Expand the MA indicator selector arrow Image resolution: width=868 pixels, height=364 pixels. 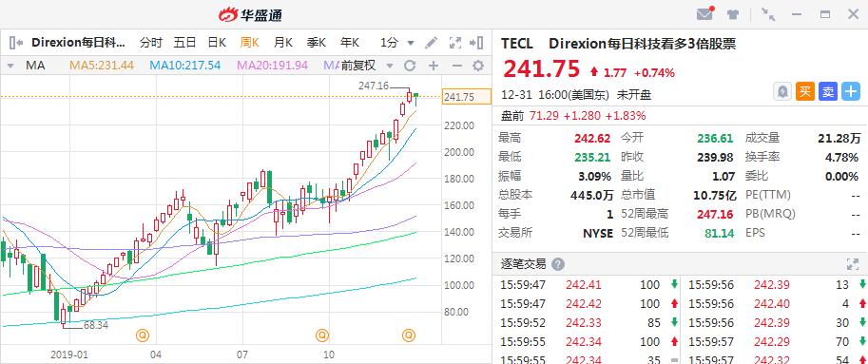click(10, 66)
